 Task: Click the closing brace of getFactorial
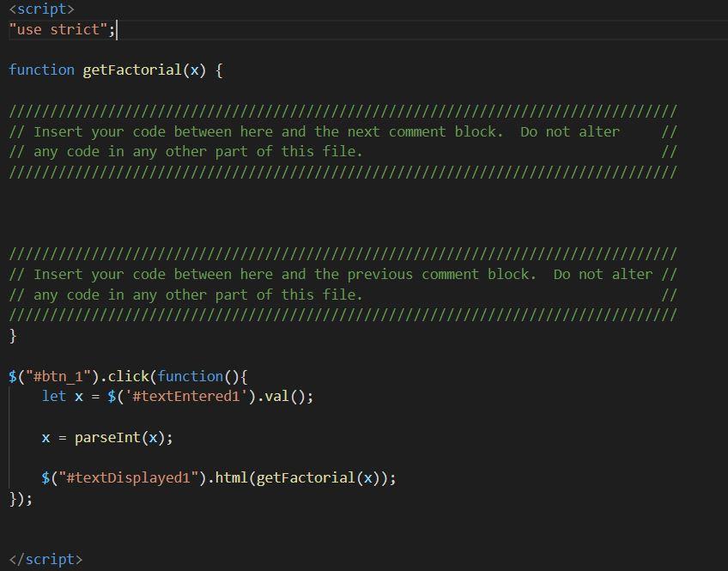click(12, 335)
